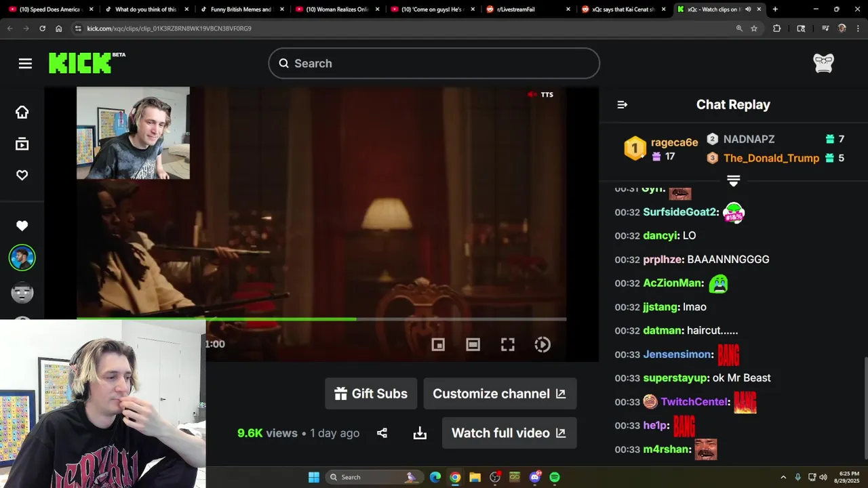Open clock and date flyout
The image size is (868, 488).
pos(848,477)
